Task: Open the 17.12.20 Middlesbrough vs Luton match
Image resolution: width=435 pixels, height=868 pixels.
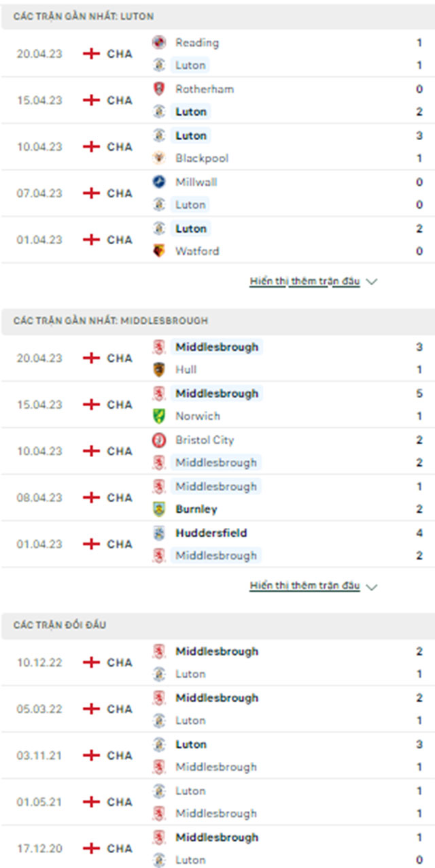Action: (217, 848)
